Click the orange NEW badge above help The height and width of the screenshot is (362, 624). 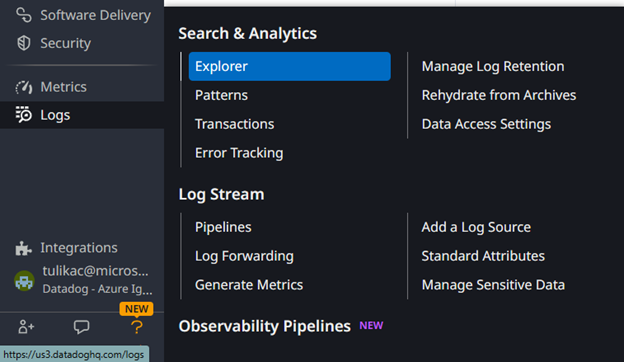point(136,309)
